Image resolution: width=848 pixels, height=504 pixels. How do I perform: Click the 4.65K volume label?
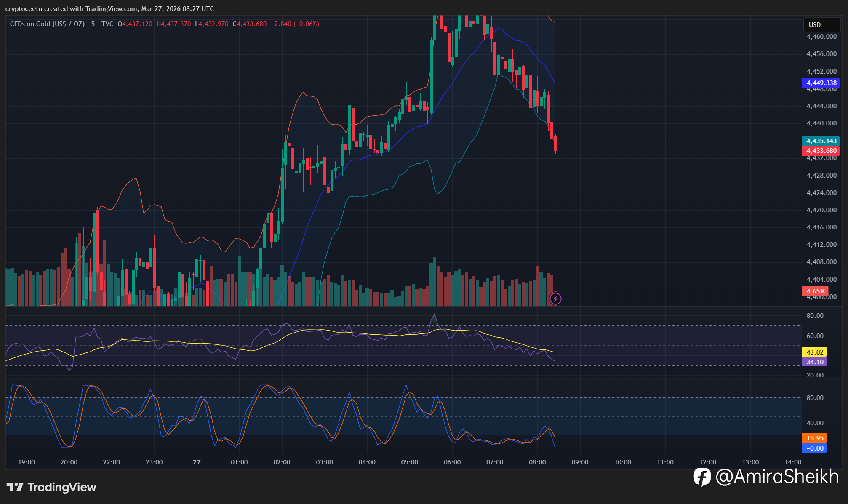click(815, 291)
